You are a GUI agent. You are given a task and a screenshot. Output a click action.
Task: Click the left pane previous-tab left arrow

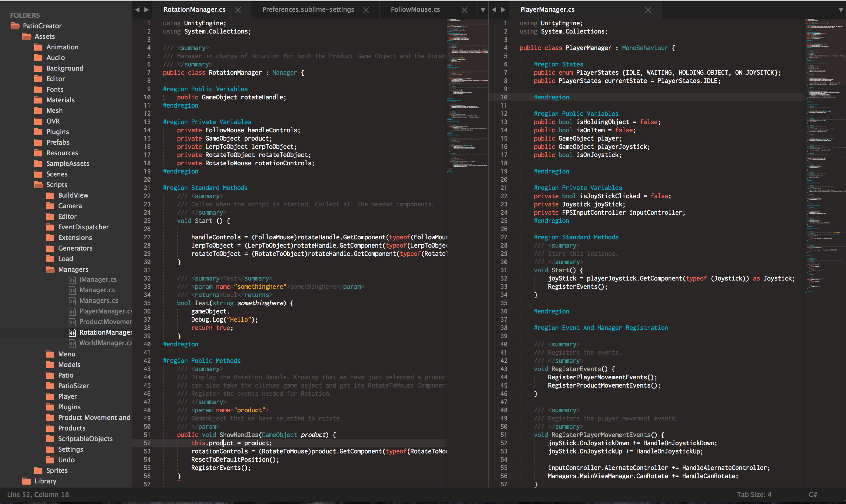pos(137,9)
